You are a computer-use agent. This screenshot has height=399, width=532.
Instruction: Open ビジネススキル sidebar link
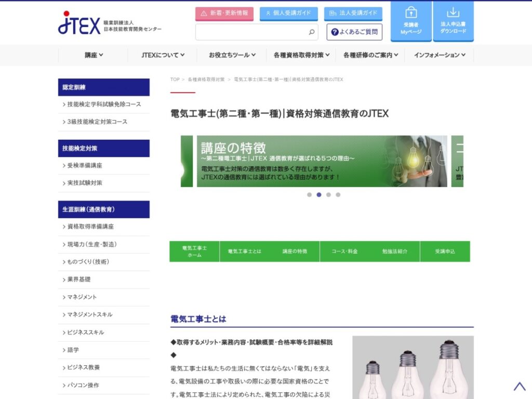pyautogui.click(x=104, y=332)
